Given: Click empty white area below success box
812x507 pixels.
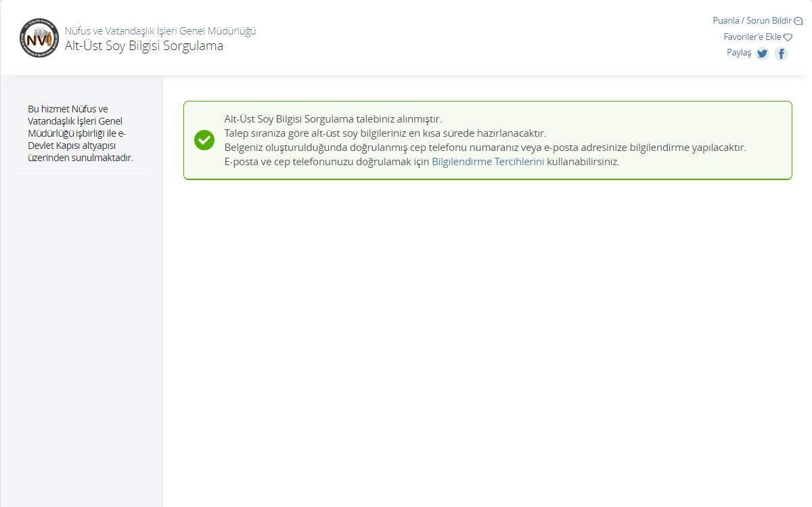Looking at the screenshot, I should [x=487, y=325].
